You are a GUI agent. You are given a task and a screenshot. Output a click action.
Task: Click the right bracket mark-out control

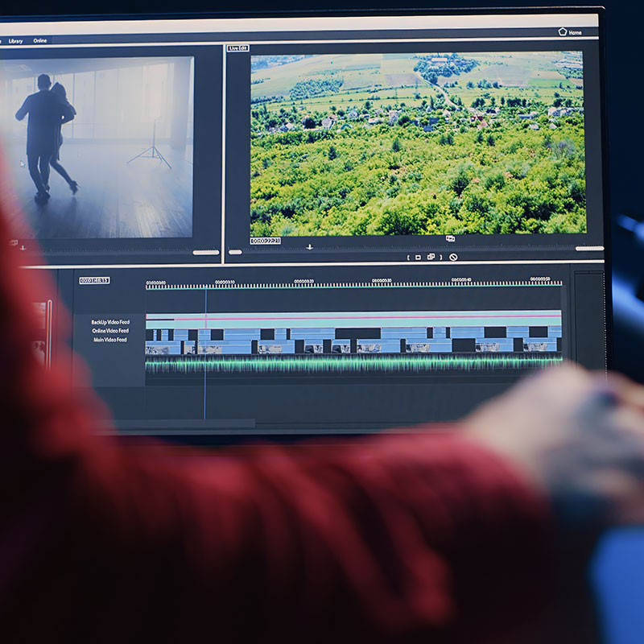[x=441, y=257]
